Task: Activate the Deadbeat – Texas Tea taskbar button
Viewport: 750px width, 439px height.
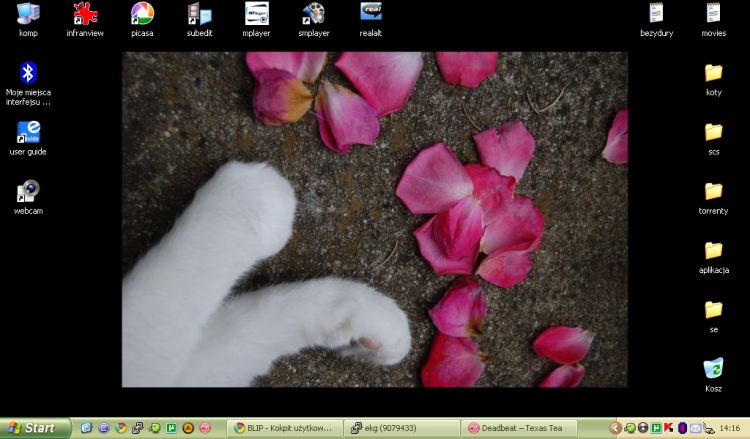Action: [518, 428]
